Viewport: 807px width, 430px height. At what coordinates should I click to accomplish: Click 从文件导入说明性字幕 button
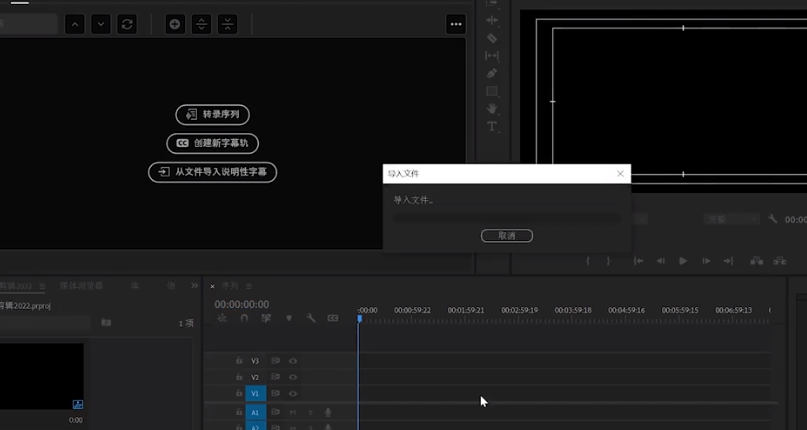(x=213, y=172)
